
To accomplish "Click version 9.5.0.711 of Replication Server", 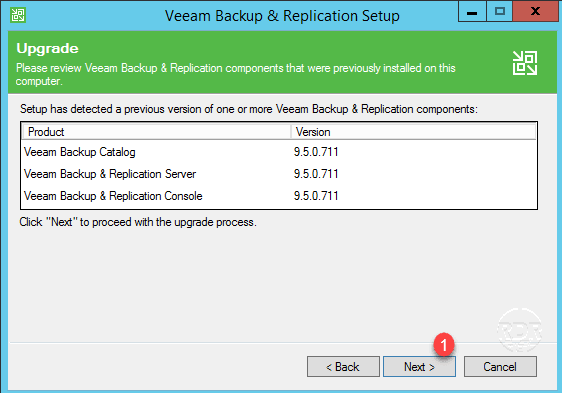I will (x=316, y=174).
